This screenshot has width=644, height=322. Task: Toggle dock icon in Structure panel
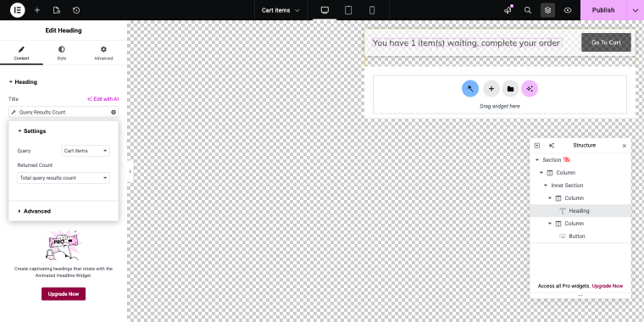point(536,146)
